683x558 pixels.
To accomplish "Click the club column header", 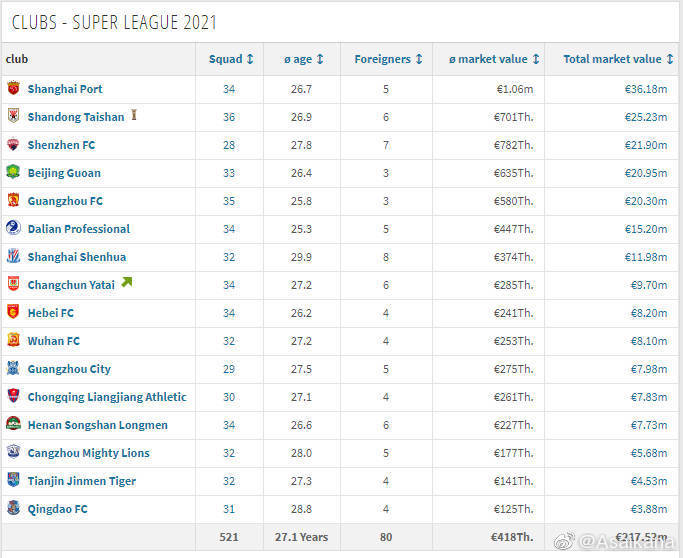I will point(17,59).
